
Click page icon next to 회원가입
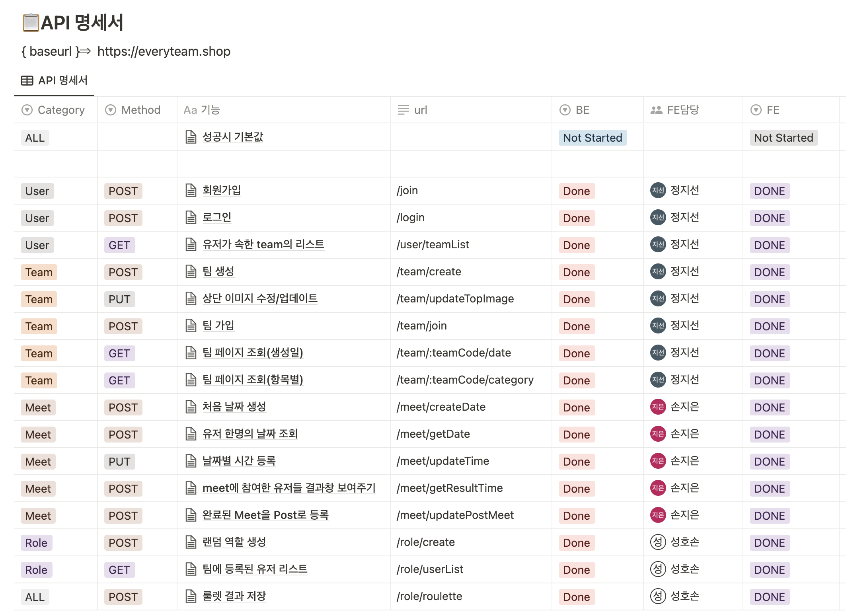[x=191, y=191]
